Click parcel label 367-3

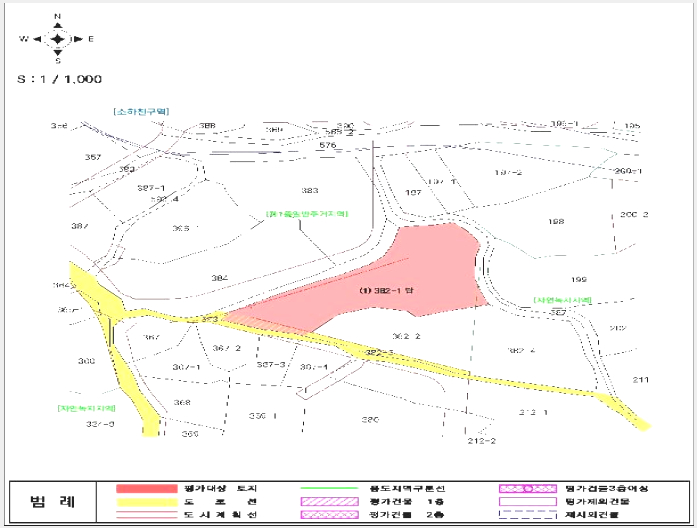pos(271,365)
